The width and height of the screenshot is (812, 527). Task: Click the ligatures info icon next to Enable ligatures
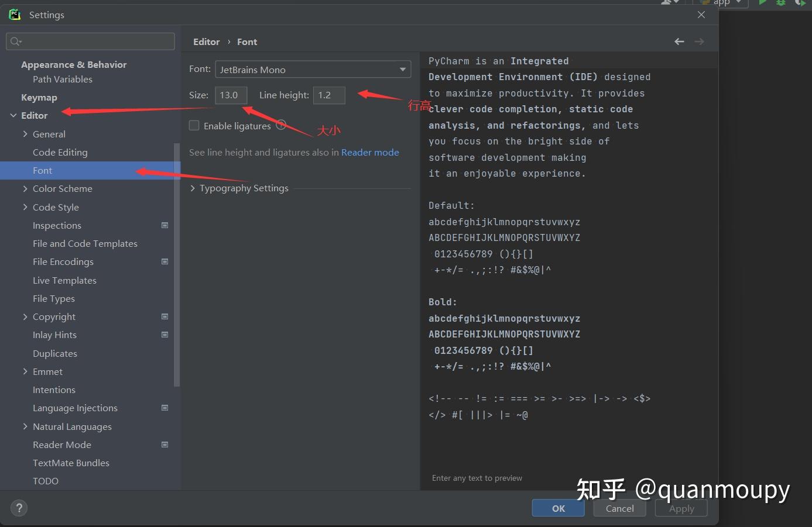pos(280,125)
